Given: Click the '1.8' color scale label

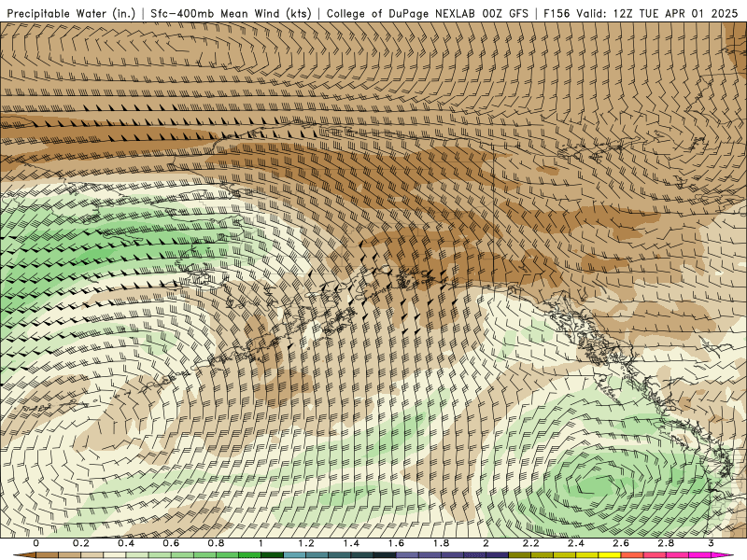Looking at the screenshot, I should (x=441, y=543).
